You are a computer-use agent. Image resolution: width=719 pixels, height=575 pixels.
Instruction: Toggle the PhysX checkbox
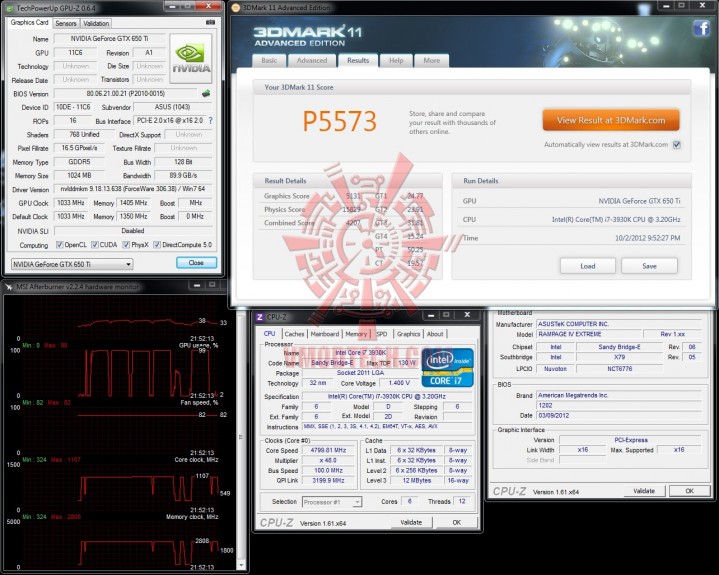click(126, 245)
